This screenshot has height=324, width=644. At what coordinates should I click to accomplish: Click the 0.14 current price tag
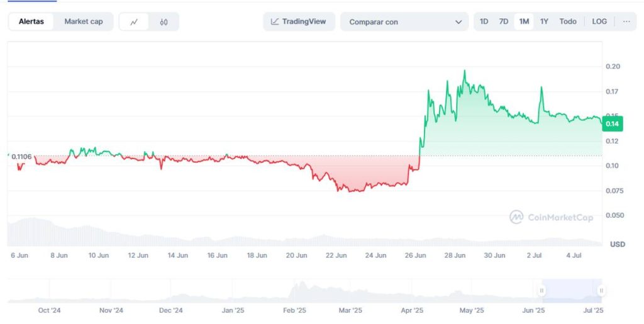click(x=613, y=124)
